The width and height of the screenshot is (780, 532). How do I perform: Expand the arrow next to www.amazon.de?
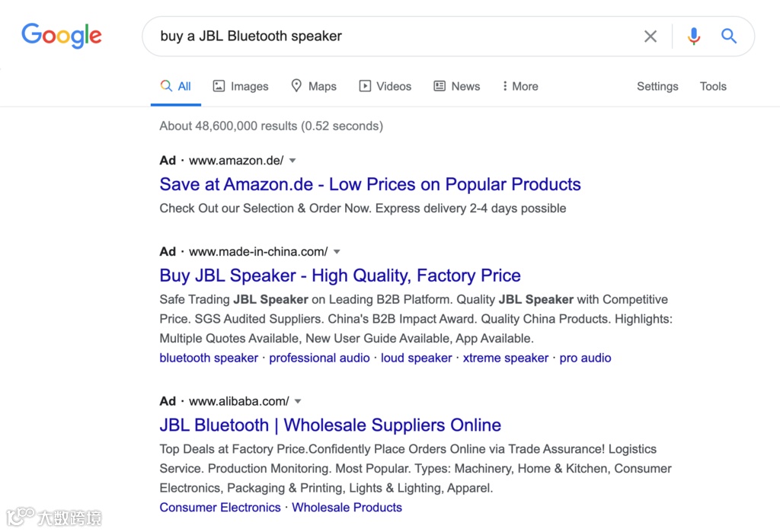tap(292, 161)
